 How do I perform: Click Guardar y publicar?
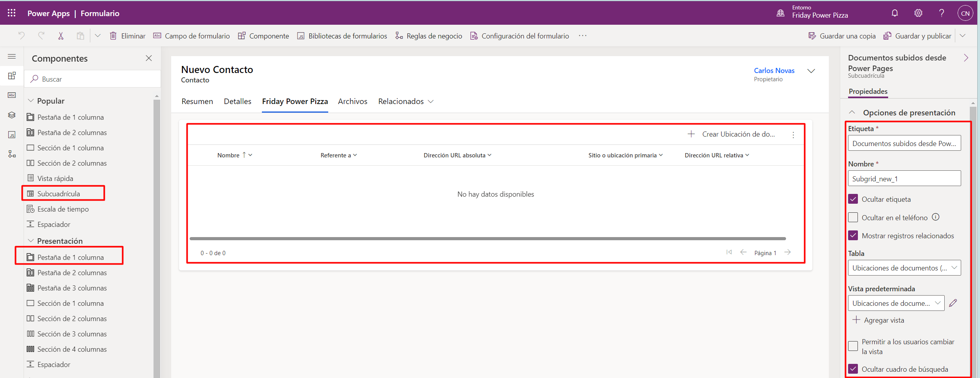(918, 36)
